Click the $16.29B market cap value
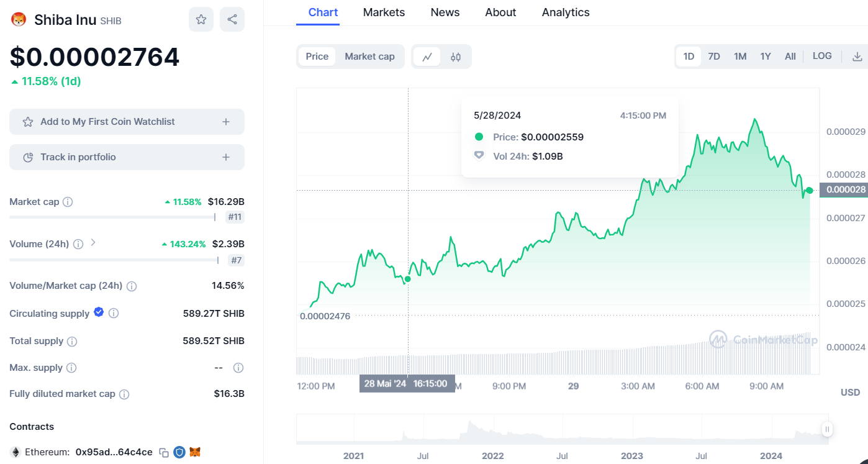 click(226, 202)
